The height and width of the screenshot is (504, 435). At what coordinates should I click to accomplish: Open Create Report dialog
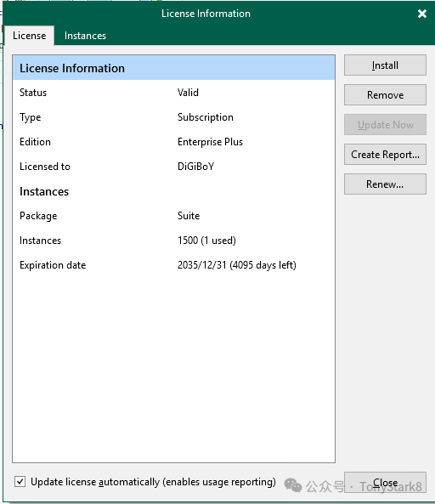click(385, 155)
